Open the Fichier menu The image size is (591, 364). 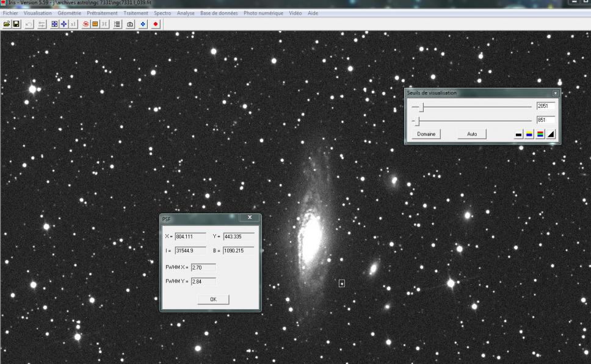tap(10, 13)
